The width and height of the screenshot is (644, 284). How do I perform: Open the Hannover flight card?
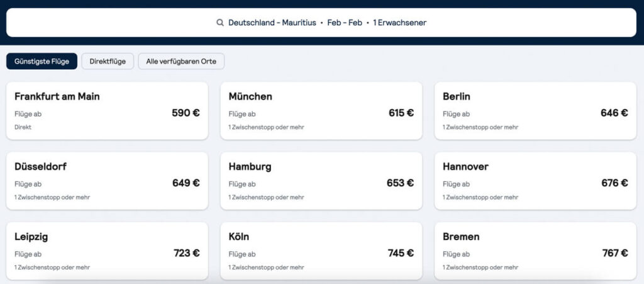[x=536, y=181]
